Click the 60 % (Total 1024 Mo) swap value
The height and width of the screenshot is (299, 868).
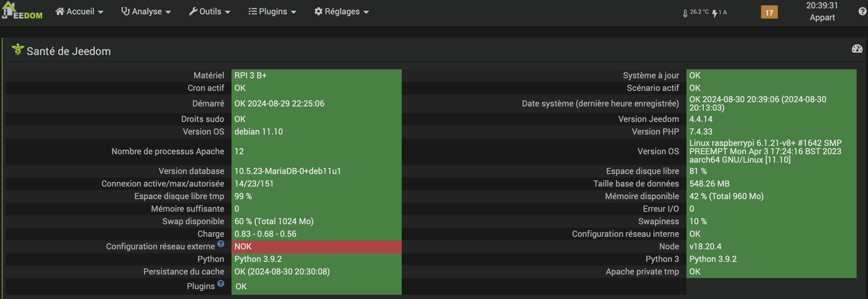click(274, 221)
